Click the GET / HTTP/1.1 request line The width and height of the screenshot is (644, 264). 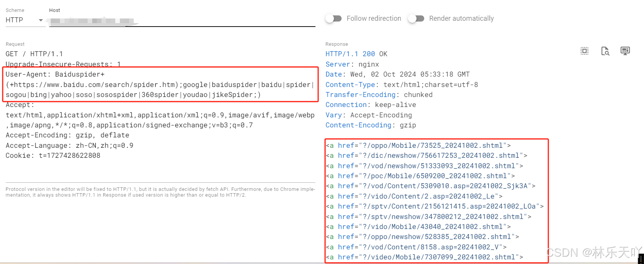34,54
